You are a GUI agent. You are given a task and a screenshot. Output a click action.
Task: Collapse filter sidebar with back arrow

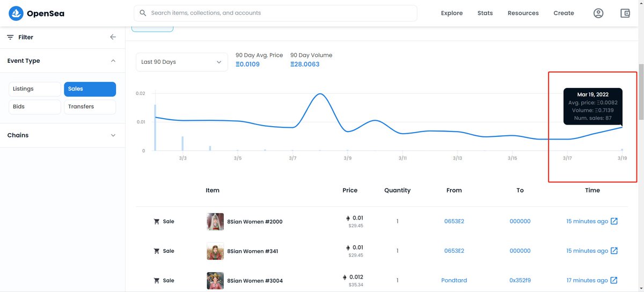(113, 37)
